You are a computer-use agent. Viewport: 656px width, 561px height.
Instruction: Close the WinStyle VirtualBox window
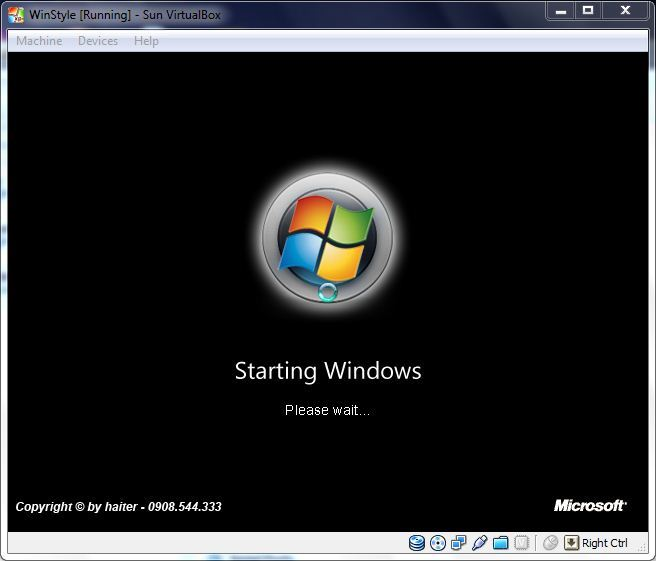point(625,10)
